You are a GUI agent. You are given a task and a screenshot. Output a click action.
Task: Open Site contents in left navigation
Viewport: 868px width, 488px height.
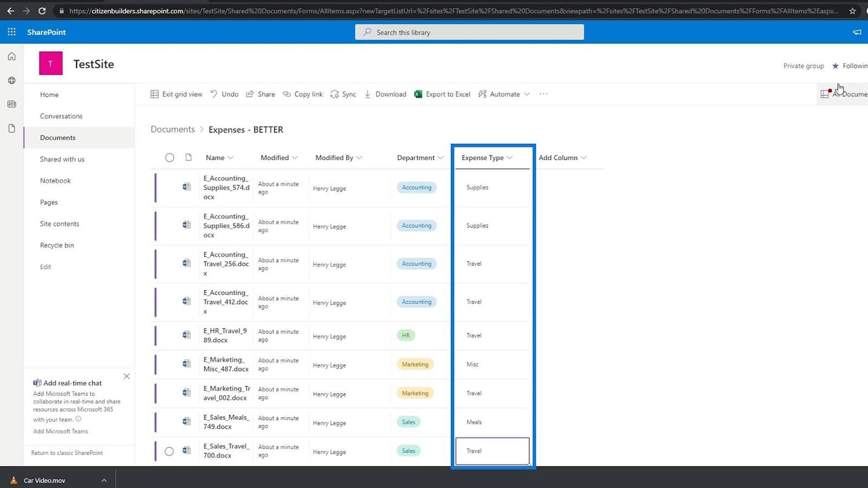pyautogui.click(x=60, y=224)
